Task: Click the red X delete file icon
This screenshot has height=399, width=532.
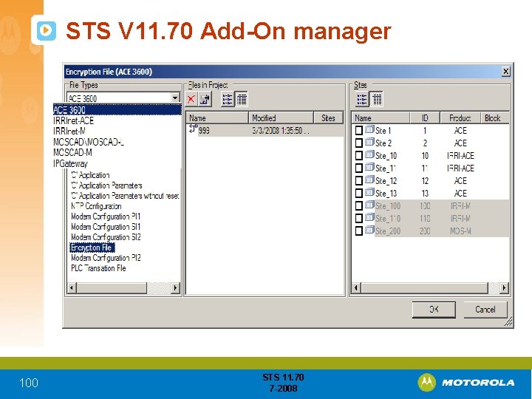Action: 191,100
